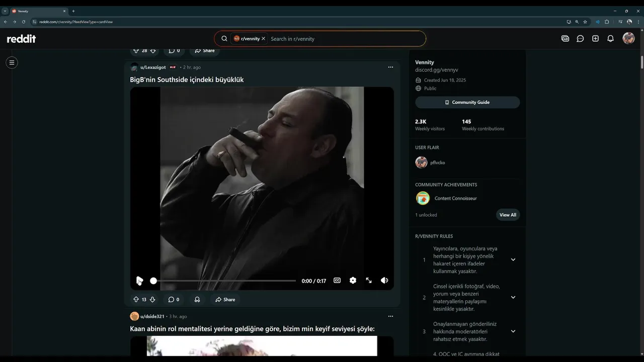Viewport: 644px width, 362px height.
Task: Expand rule 1 about hakaret içeren ifadeler
Action: point(513,259)
